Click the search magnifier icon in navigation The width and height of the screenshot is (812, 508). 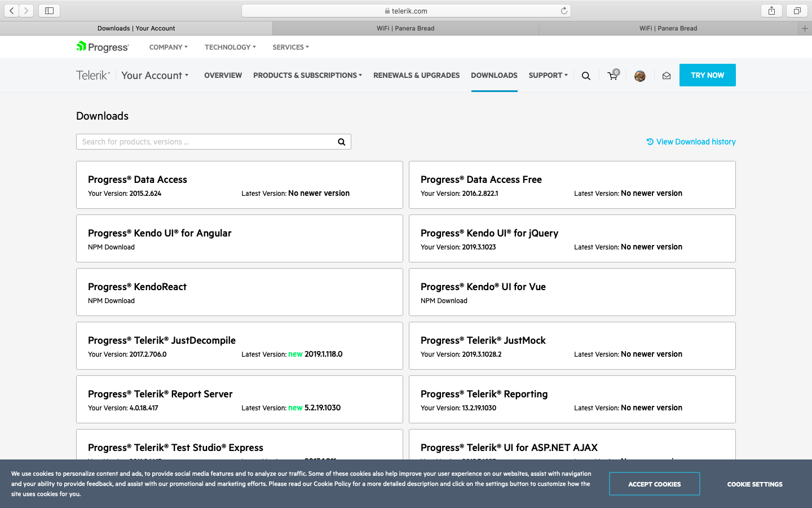point(586,76)
